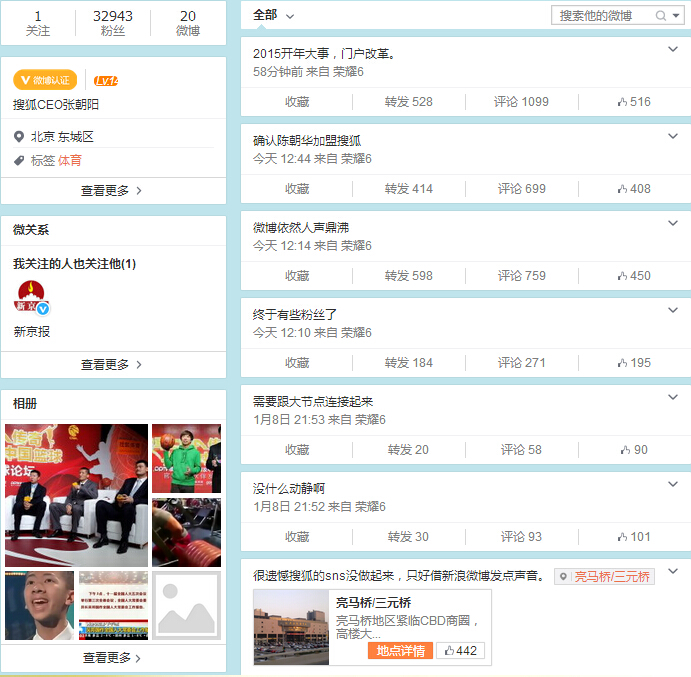Click the 亮马桥/三元桥 card title

tap(373, 603)
